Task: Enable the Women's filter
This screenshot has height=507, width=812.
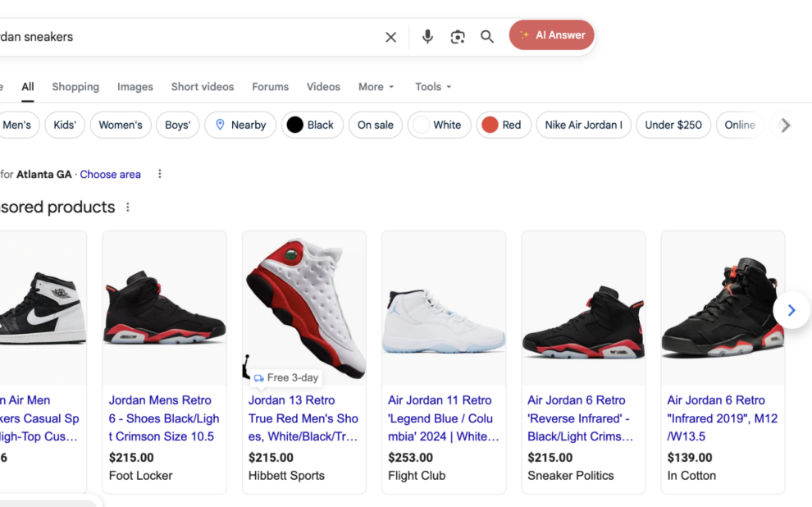Action: pyautogui.click(x=121, y=125)
